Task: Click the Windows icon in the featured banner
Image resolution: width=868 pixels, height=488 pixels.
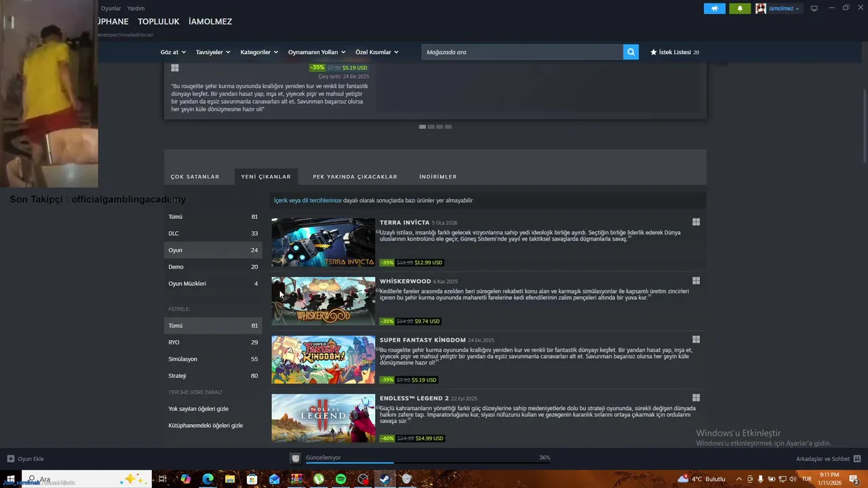Action: (175, 68)
